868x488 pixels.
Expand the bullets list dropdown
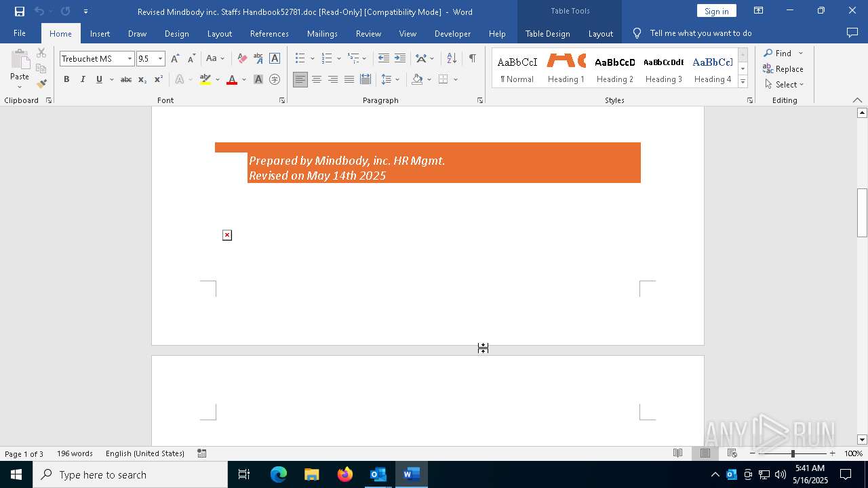click(312, 59)
